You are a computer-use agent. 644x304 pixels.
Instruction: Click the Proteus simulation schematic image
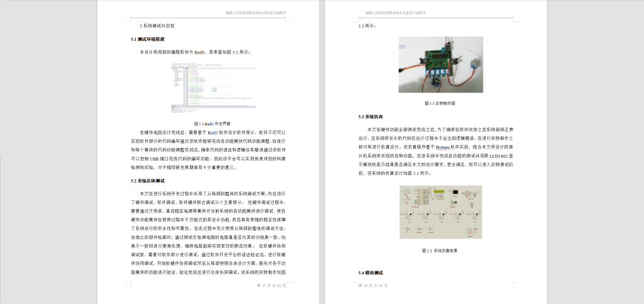tap(440, 212)
